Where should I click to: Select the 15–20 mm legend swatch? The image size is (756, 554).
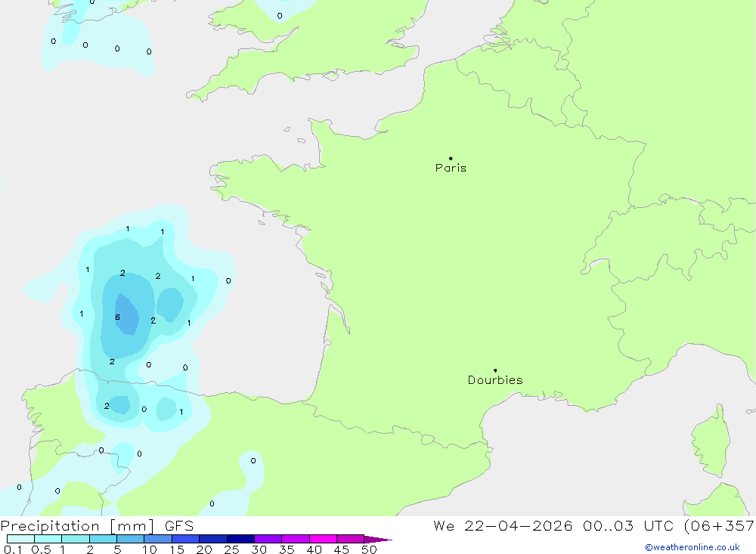pos(185,539)
